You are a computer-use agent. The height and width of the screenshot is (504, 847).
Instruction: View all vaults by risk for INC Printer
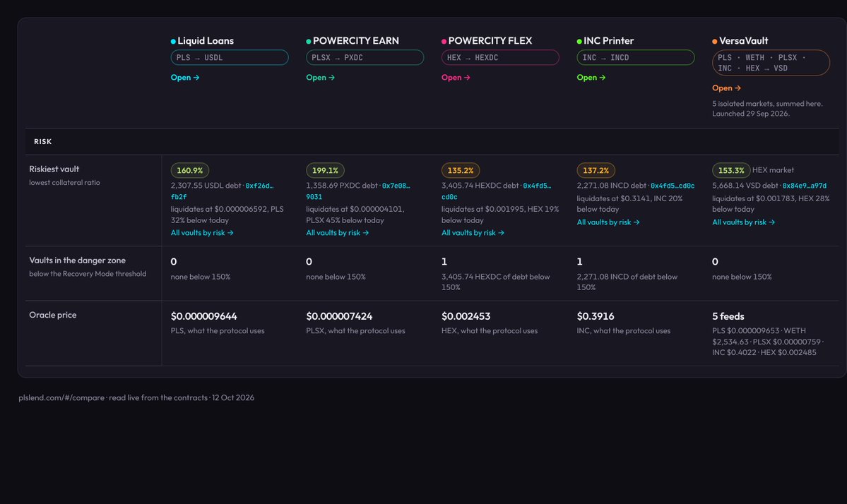[x=608, y=222]
